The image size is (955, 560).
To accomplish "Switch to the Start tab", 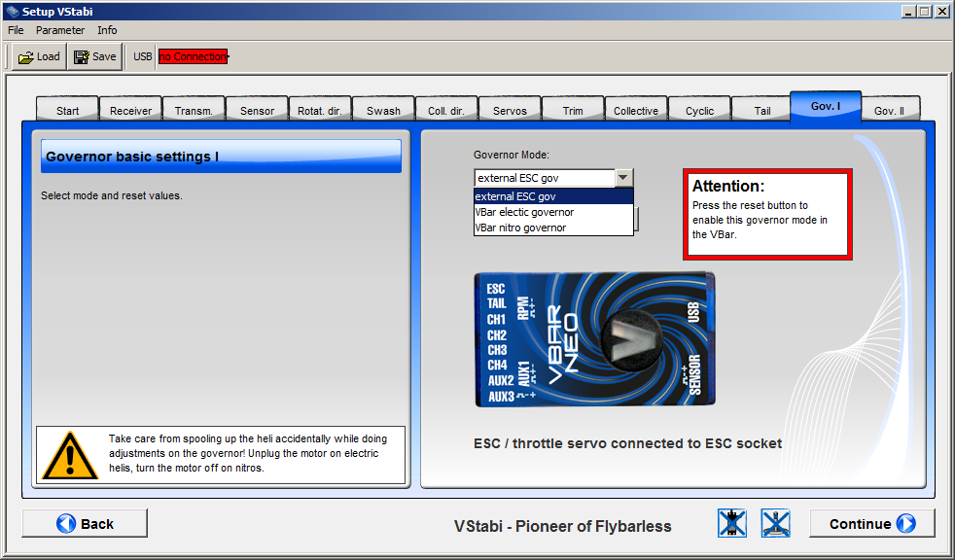I will (68, 110).
